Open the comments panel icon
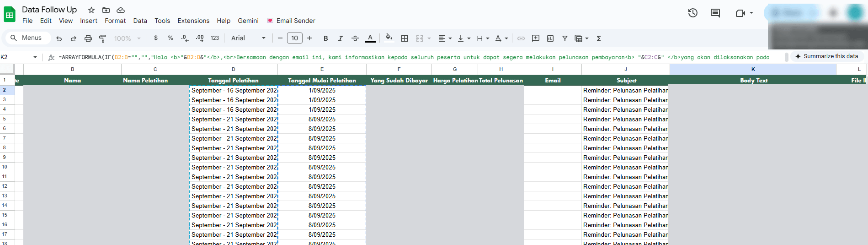The height and width of the screenshot is (245, 868). pos(715,13)
